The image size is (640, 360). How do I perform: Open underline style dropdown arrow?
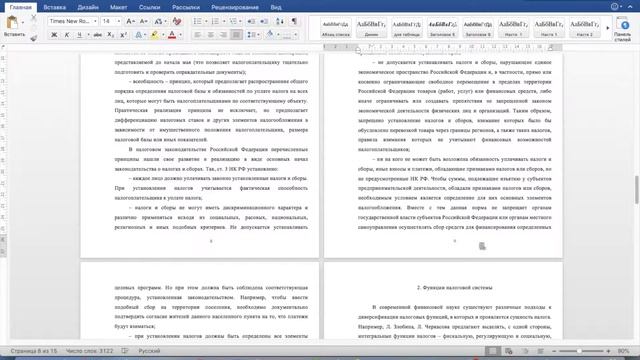pyautogui.click(x=88, y=35)
